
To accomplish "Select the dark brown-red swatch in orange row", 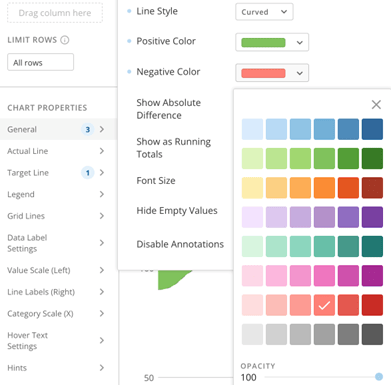I will pos(372,188).
